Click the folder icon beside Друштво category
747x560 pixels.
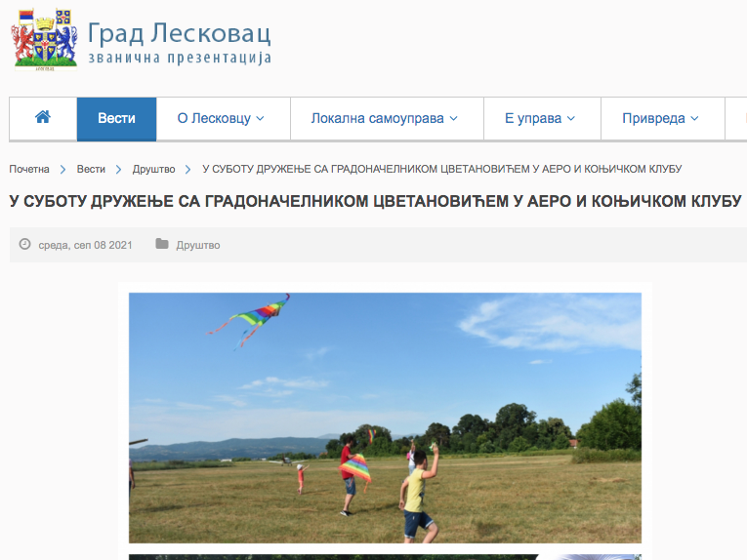pos(162,245)
